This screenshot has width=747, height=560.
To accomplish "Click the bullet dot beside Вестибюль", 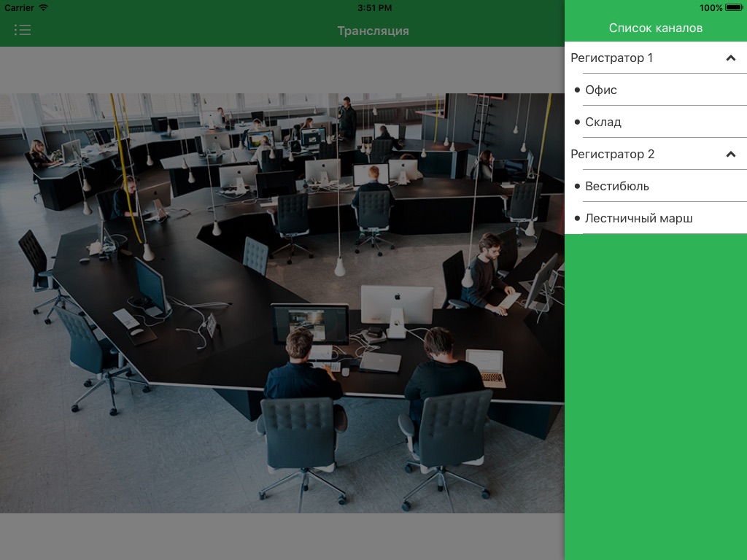I will pyautogui.click(x=578, y=186).
